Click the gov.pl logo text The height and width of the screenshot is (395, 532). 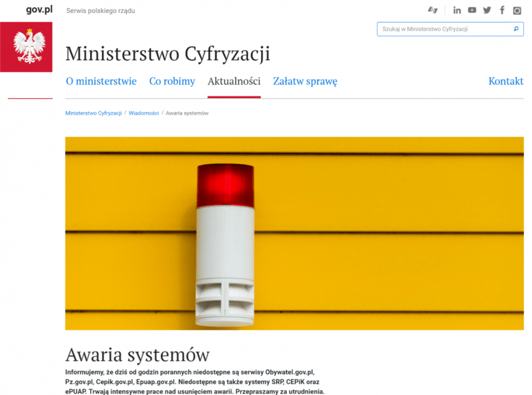pos(39,9)
